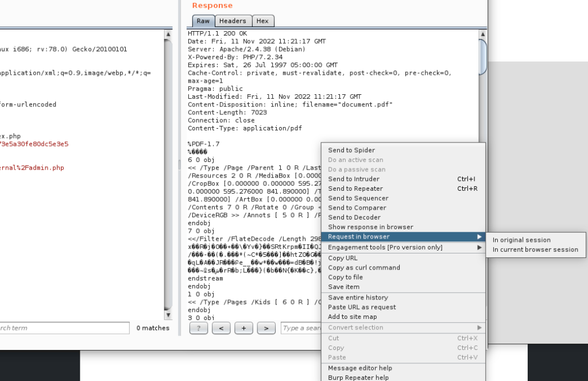This screenshot has width=588, height=381.
Task: Switch to the Raw response tab
Action: [x=203, y=21]
